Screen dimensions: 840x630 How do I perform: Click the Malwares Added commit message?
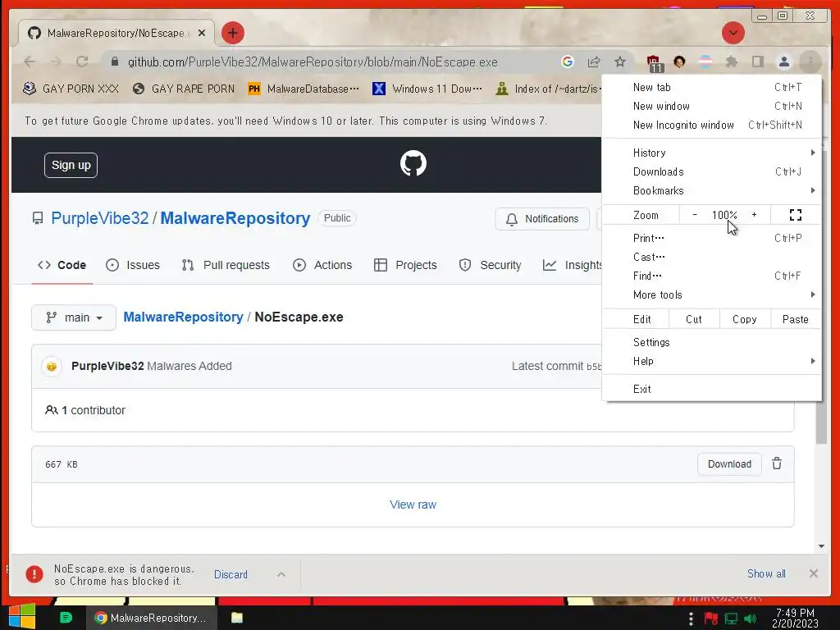[x=189, y=366]
